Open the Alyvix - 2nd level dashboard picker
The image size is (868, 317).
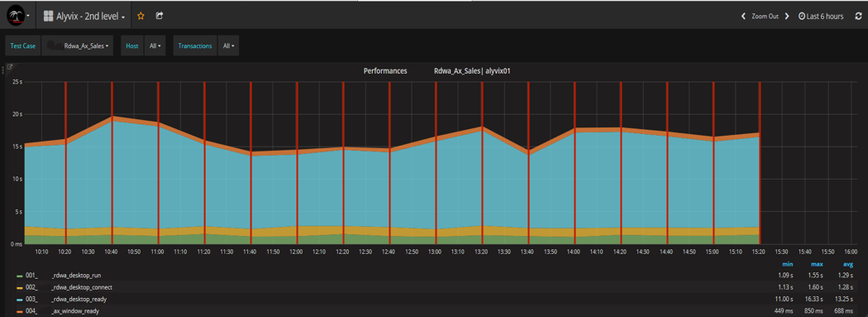pos(84,17)
